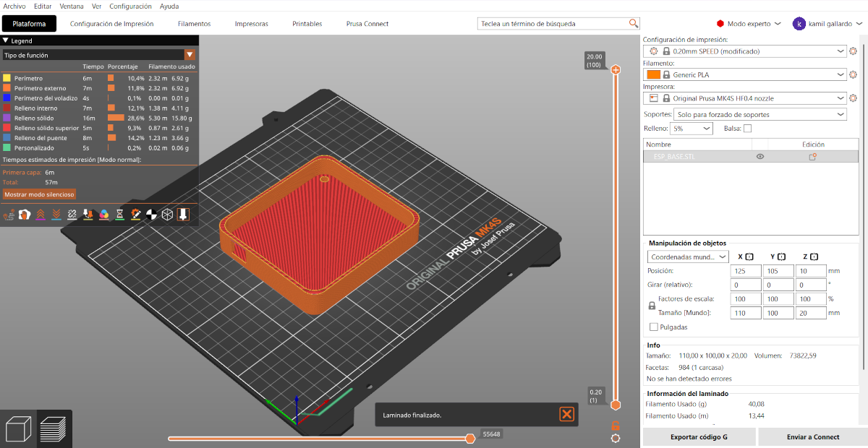Open print configuration 0.20mm SPEED dropdown
Viewport: 868px width, 448px height.
744,51
